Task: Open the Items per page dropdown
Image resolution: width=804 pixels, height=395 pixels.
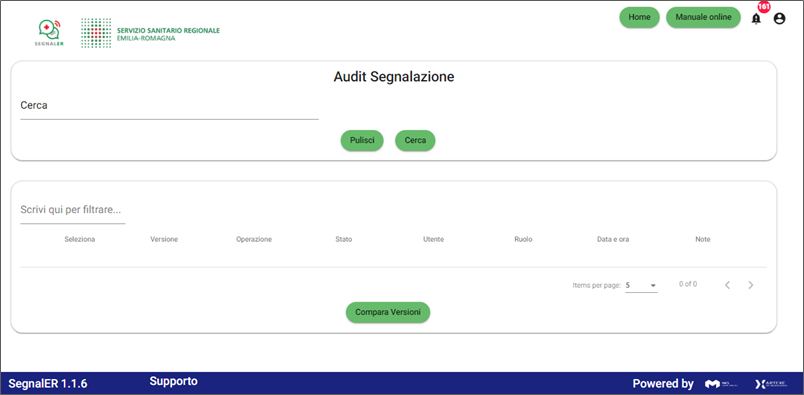Action: 641,285
